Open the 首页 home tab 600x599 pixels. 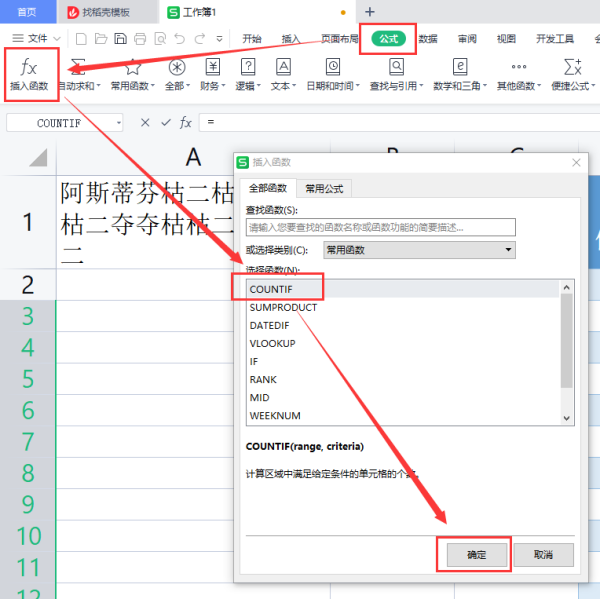click(28, 12)
